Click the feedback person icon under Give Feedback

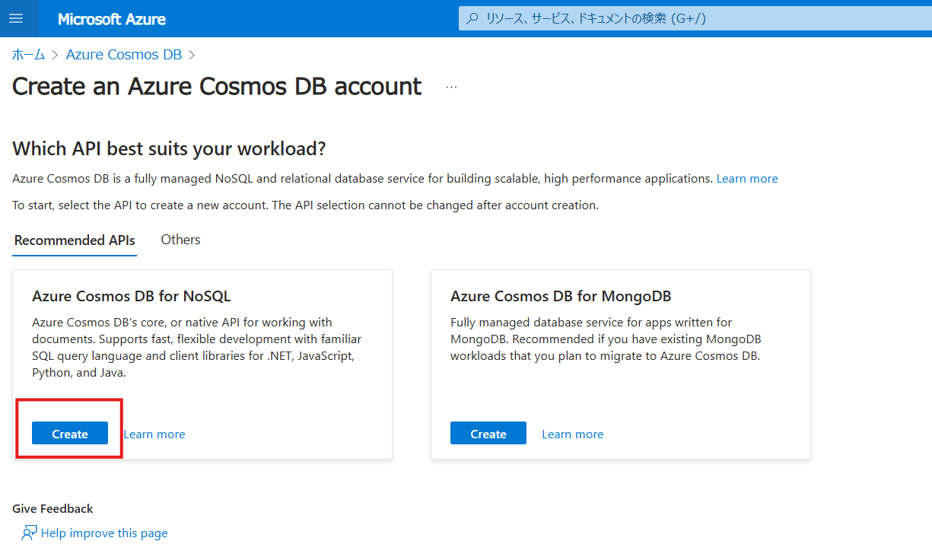(29, 533)
